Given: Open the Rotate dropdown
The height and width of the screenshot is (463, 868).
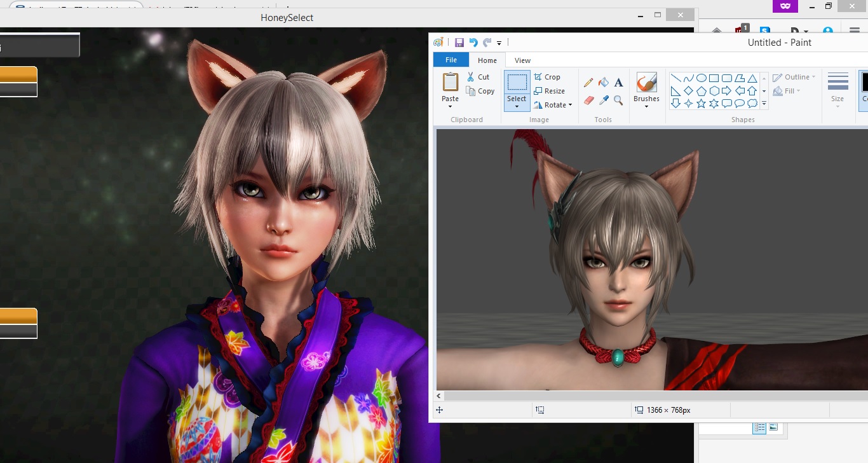Looking at the screenshot, I should point(553,105).
